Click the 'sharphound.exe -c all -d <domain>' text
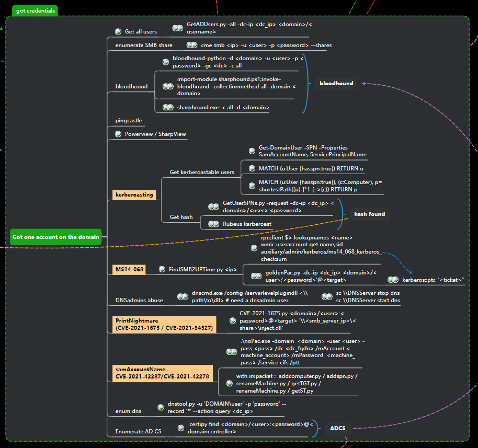Image resolution: width=478 pixels, height=448 pixels. coord(223,107)
